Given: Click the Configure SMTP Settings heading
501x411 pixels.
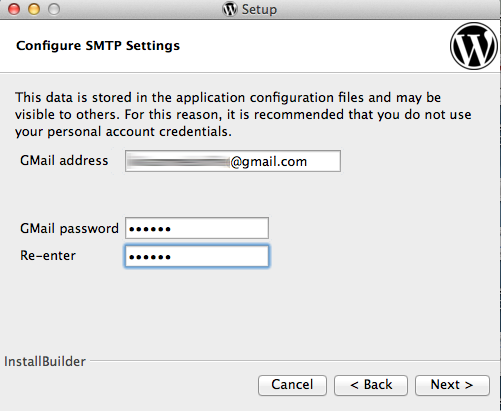Looking at the screenshot, I should pos(98,46).
